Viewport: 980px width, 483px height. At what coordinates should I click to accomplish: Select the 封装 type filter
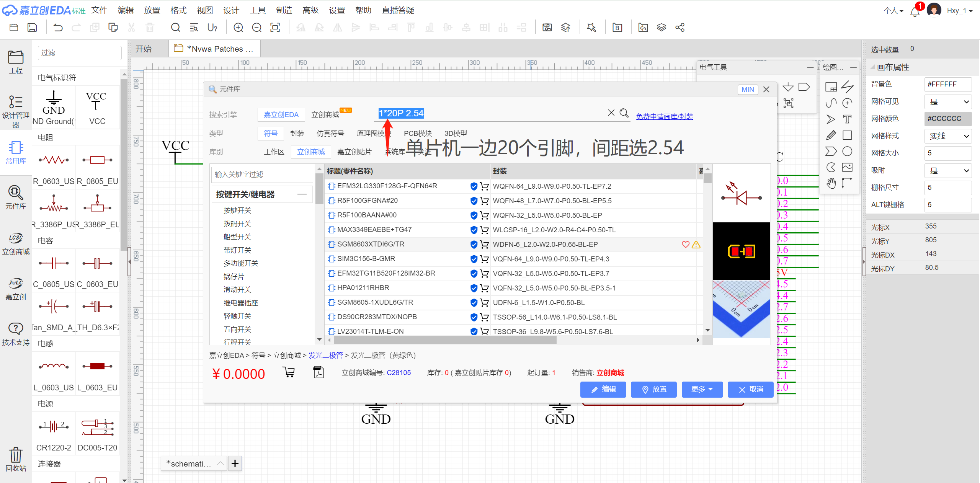(x=297, y=133)
